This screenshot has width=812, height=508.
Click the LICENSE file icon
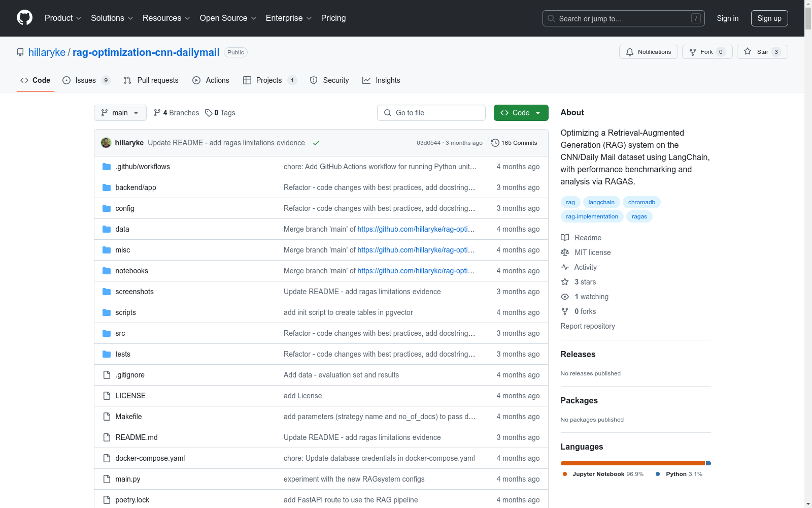click(107, 396)
